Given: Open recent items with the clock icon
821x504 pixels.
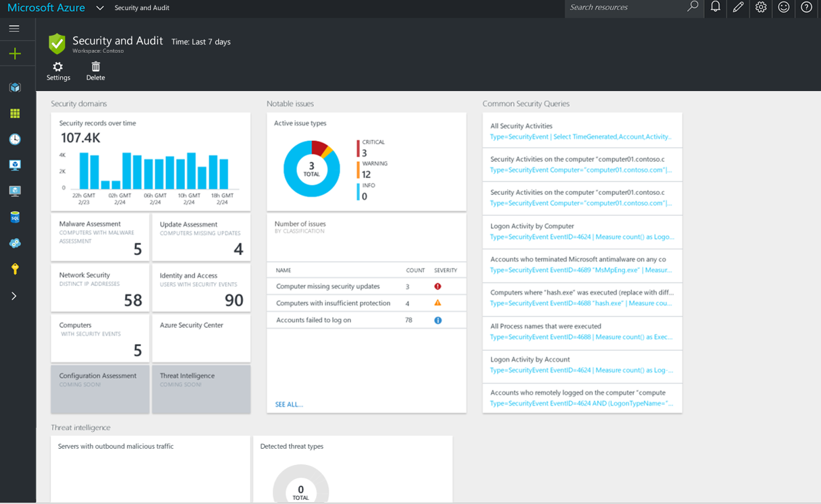Looking at the screenshot, I should pos(15,139).
